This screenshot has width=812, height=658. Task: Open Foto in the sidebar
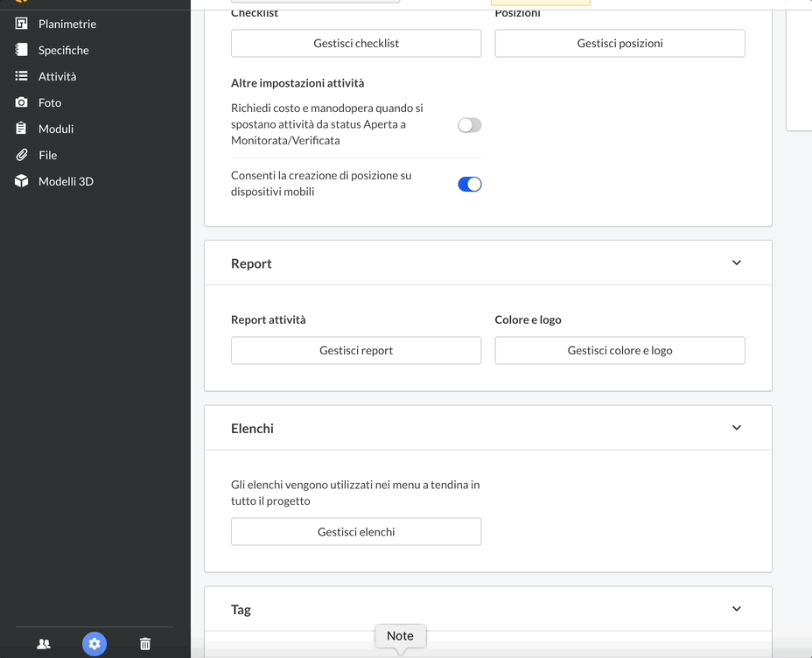tap(50, 102)
